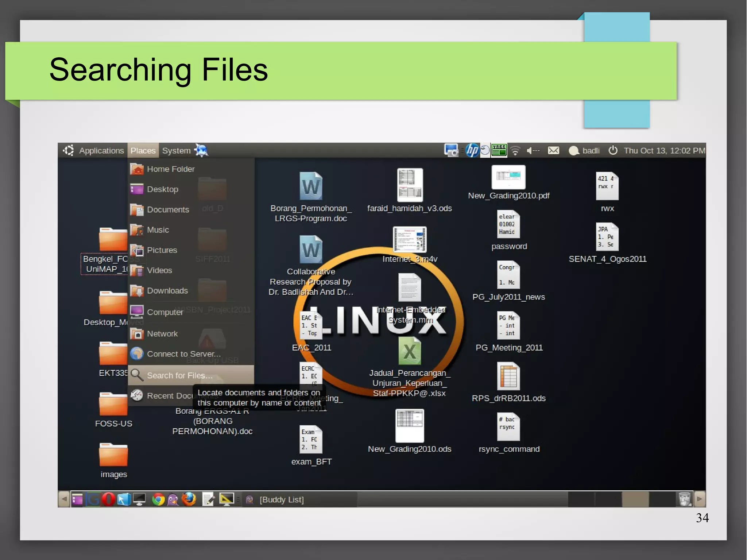This screenshot has height=560, width=747.
Task: Open the volume speaker indicator
Action: (x=533, y=151)
